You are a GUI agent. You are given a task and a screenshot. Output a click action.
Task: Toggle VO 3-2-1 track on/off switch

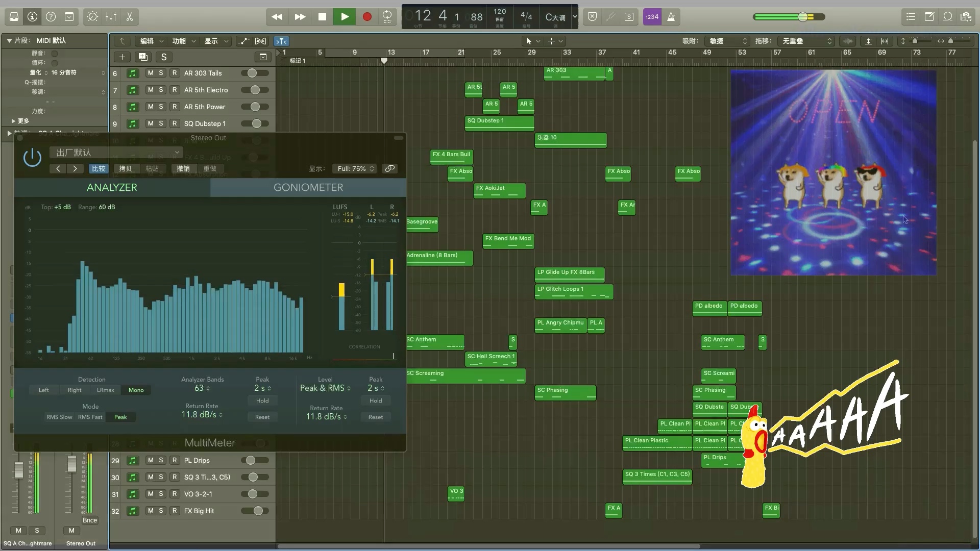255,494
